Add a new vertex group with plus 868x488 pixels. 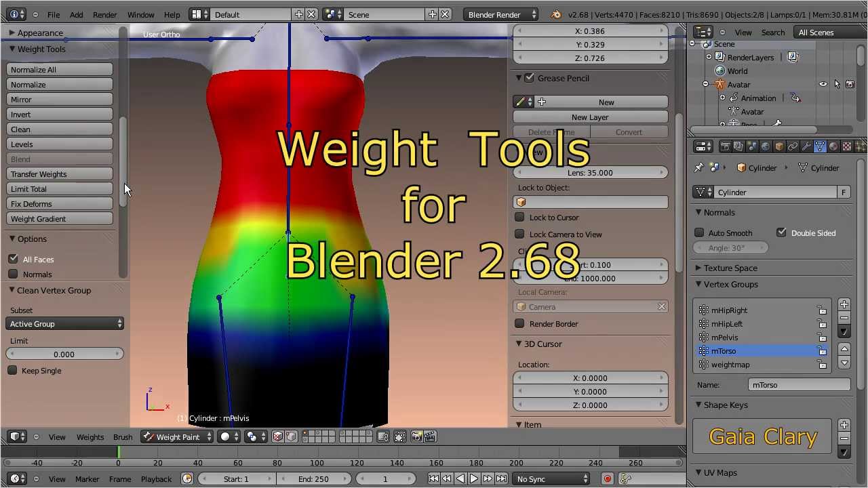844,304
